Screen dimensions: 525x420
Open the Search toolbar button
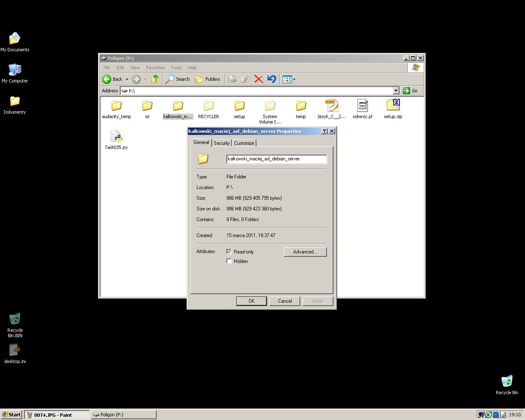177,79
